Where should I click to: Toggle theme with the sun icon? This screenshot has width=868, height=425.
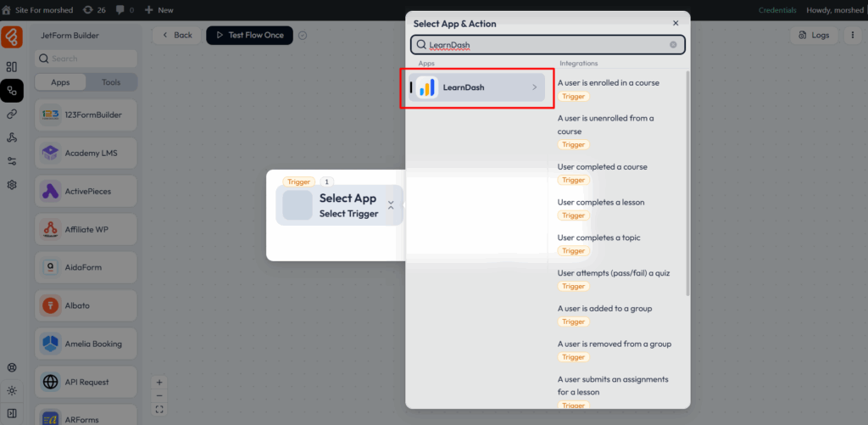tap(12, 391)
